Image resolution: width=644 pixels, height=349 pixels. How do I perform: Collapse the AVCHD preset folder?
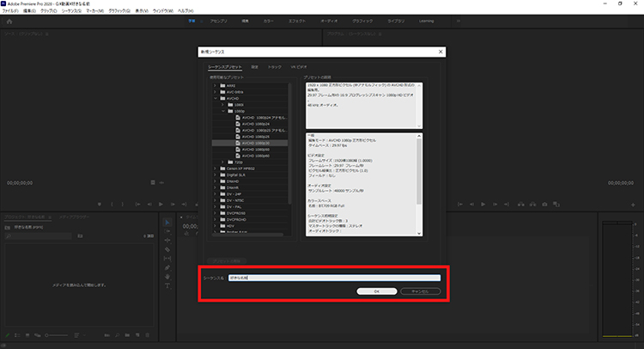click(215, 99)
